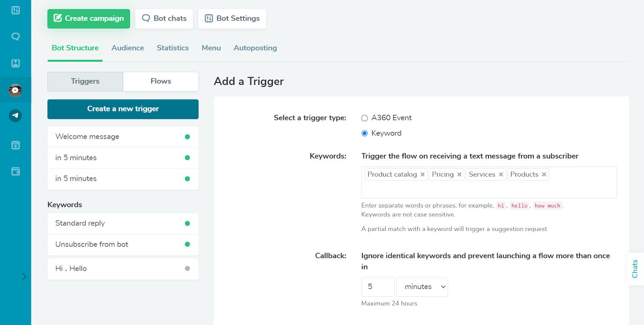This screenshot has width=644, height=325.
Task: Toggle status dot of Hi, Hello keyword
Action: pos(187,269)
